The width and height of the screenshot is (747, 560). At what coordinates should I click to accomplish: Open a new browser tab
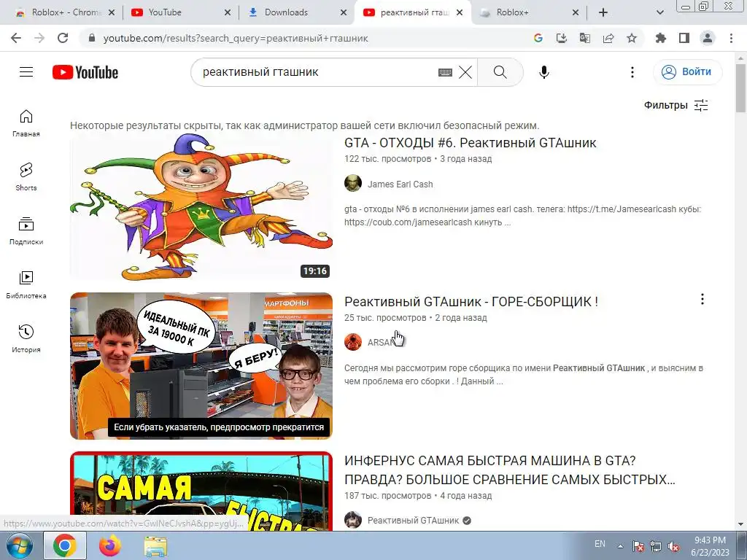click(603, 12)
